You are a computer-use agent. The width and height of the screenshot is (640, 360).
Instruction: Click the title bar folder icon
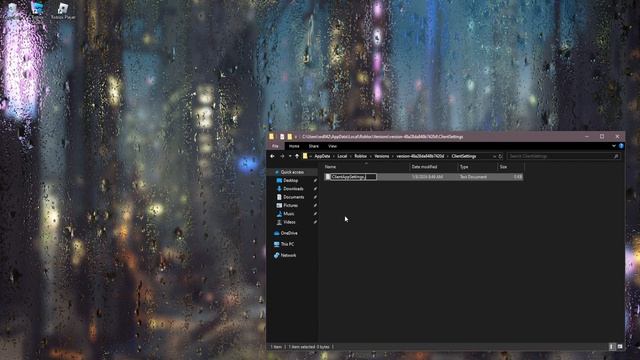(x=272, y=137)
